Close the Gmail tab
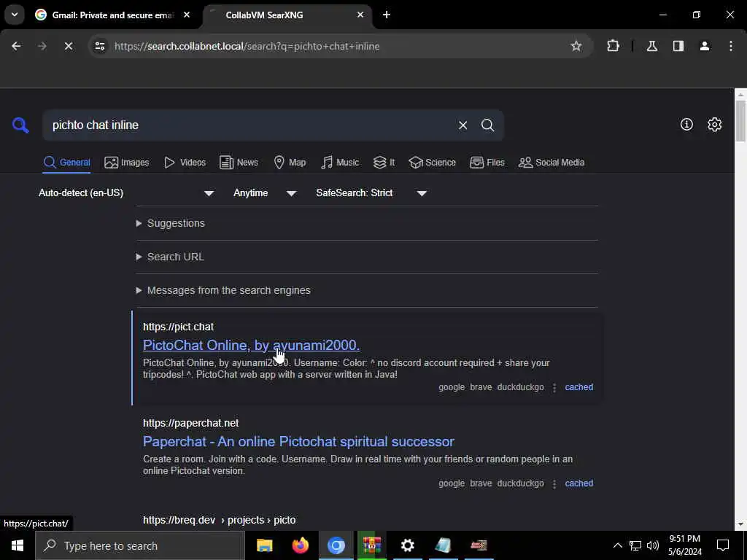 click(x=187, y=15)
